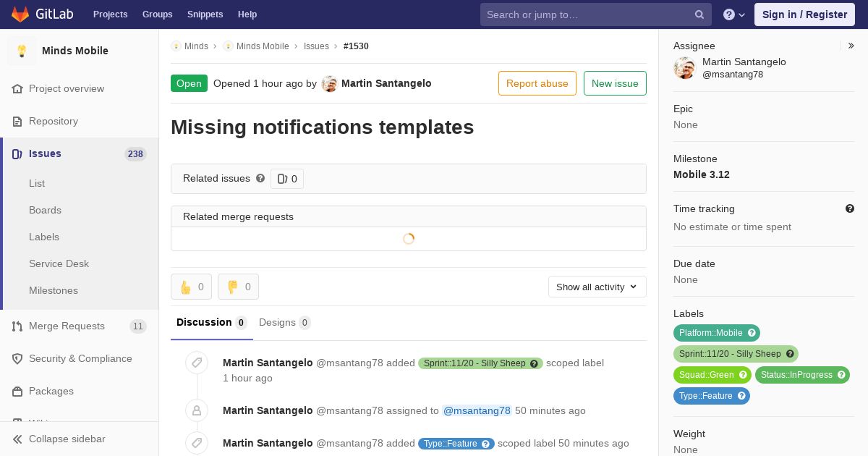
Task: Click the Issues breadcrumb link
Action: (316, 46)
